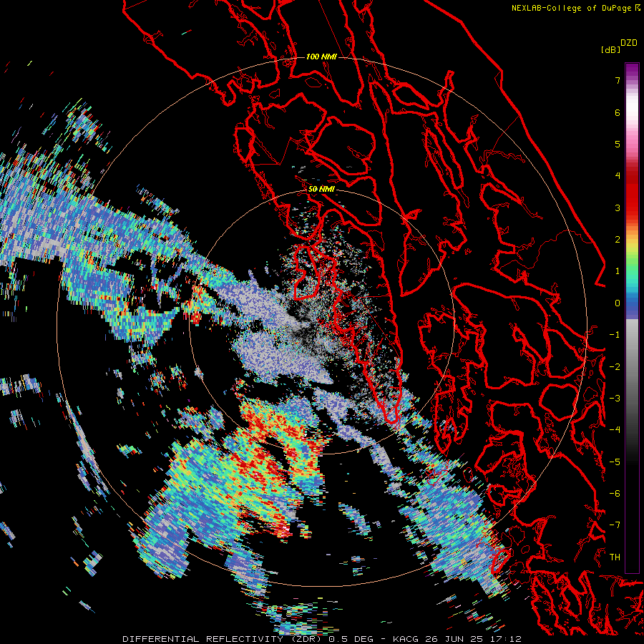This screenshot has height=644, width=644.
Task: Click the 7 dB label on the color scale
Action: pos(618,80)
